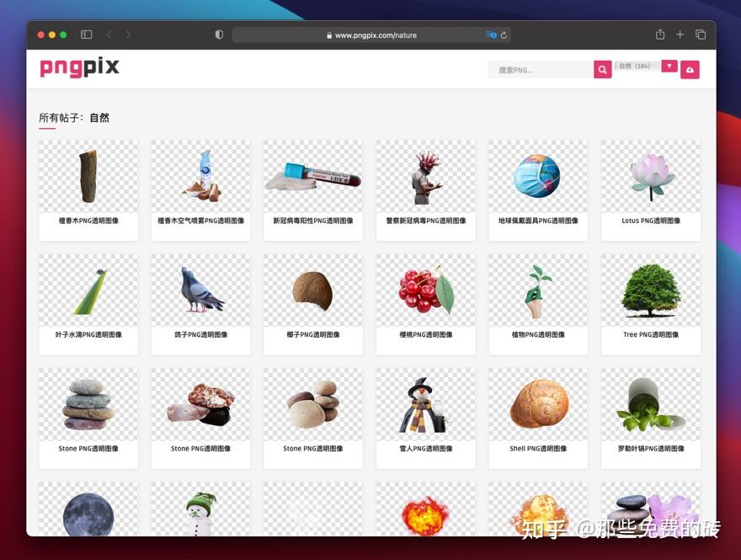Open the sandalwood air spray thumbnail

pyautogui.click(x=201, y=176)
